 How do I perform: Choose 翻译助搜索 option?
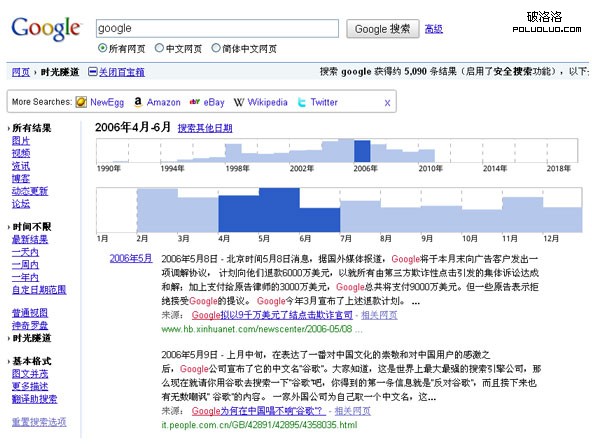coord(34,399)
